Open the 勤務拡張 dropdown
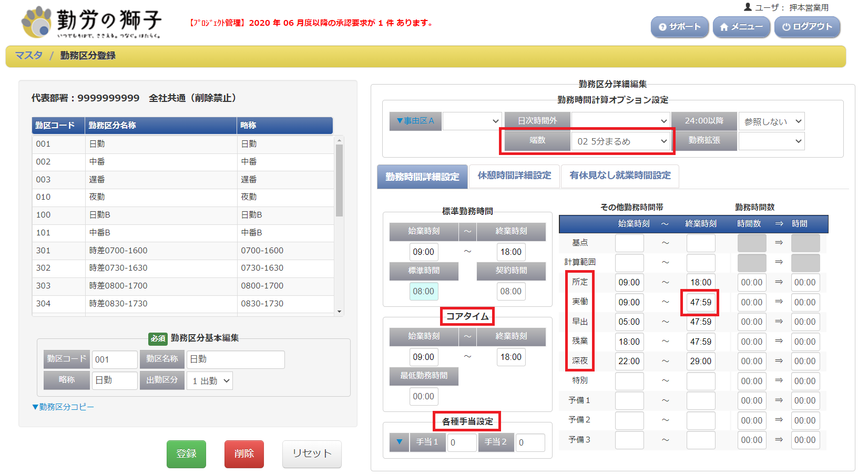 coord(771,141)
